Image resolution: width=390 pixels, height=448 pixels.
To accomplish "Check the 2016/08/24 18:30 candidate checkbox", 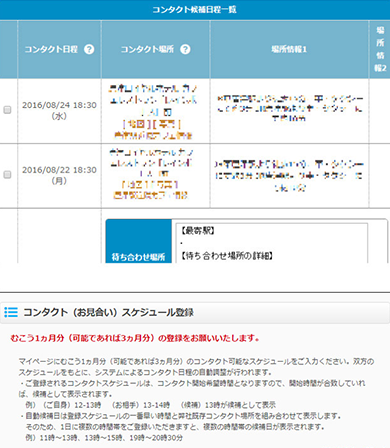I will [x=7, y=110].
